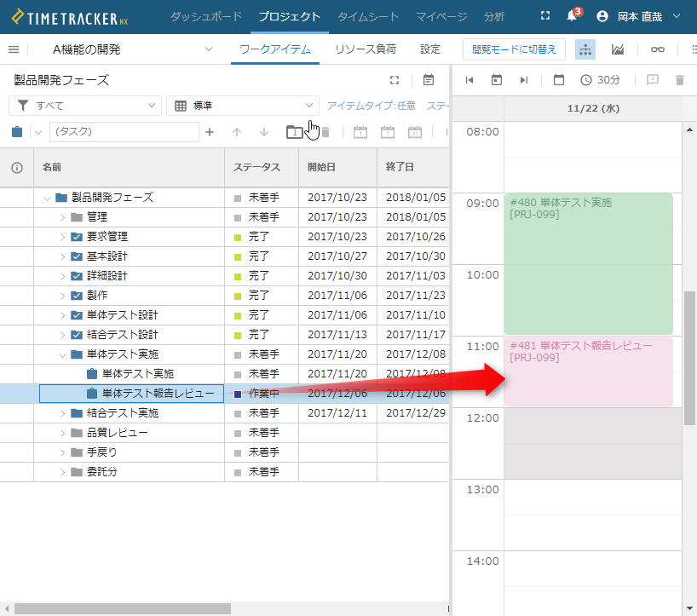Click the fullscreen icon in top bar
Image resolution: width=697 pixels, height=616 pixels.
(545, 16)
